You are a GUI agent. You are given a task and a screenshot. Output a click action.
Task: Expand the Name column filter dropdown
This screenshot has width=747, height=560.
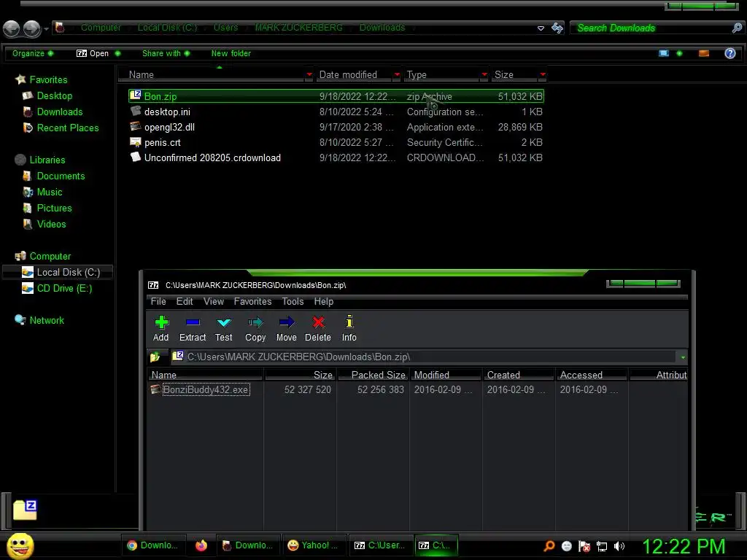309,74
